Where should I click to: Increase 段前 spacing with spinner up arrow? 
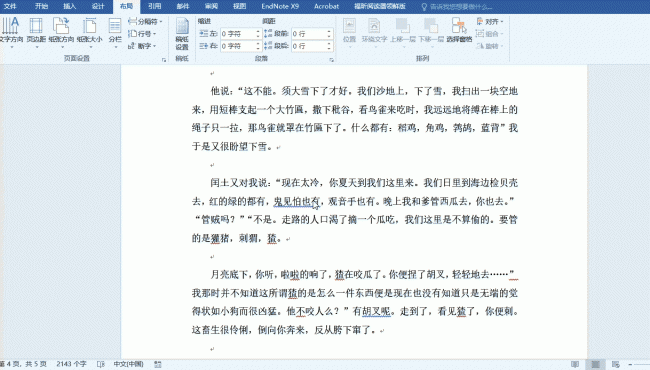point(330,31)
